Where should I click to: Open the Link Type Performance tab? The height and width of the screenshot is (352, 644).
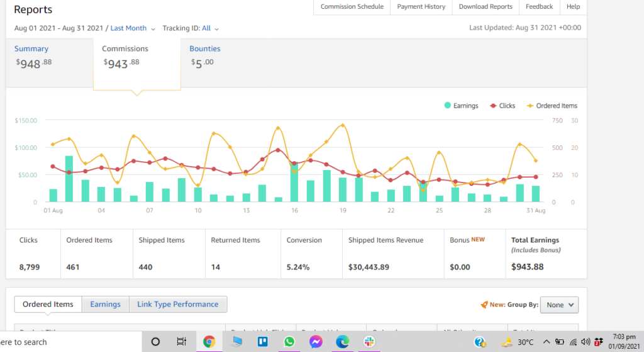click(x=178, y=304)
